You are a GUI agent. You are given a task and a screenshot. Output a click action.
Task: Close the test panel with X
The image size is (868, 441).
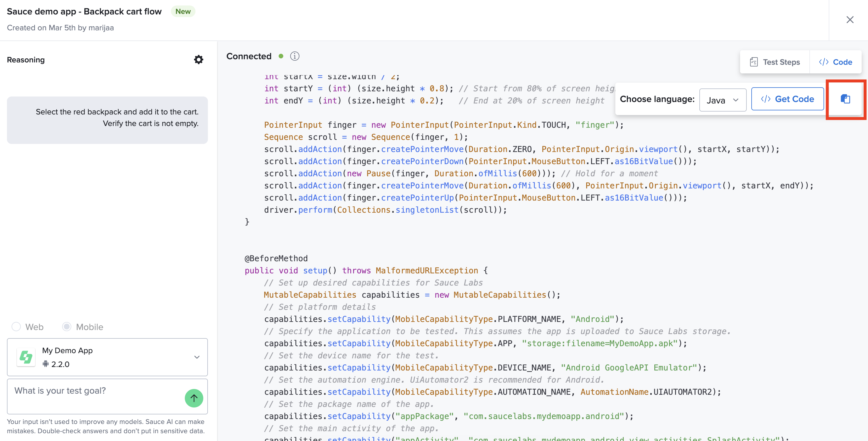coord(850,20)
